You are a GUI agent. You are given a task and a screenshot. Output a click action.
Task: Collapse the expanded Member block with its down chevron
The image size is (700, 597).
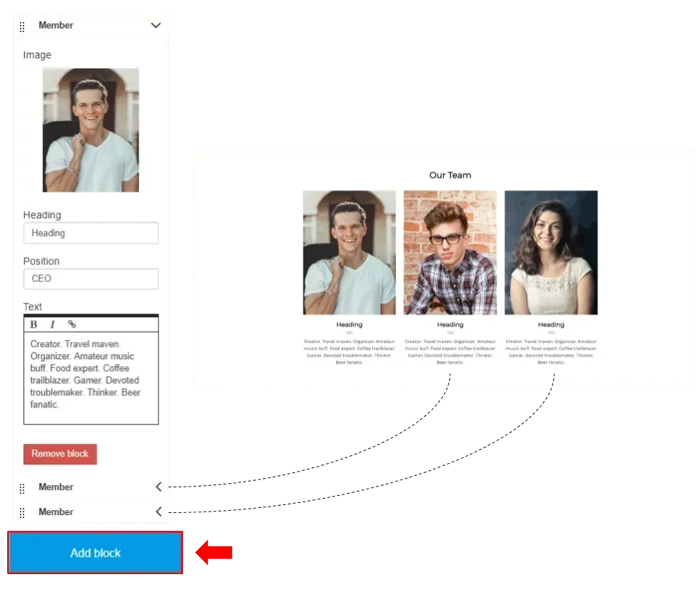point(156,26)
